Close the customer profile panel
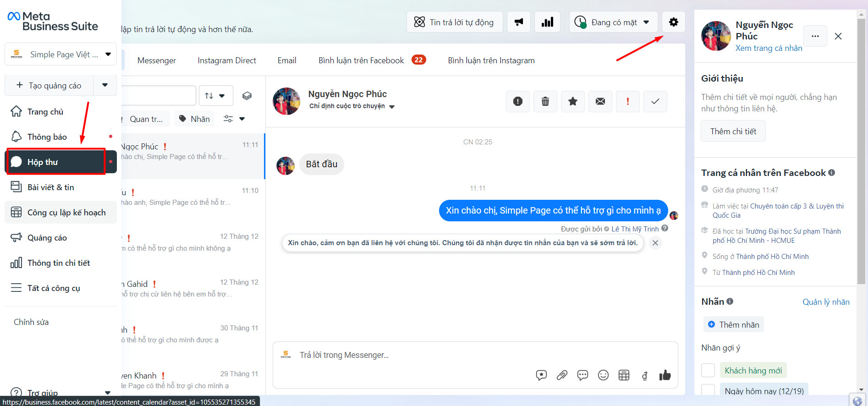Screen dimensions: 868x406 (838, 36)
